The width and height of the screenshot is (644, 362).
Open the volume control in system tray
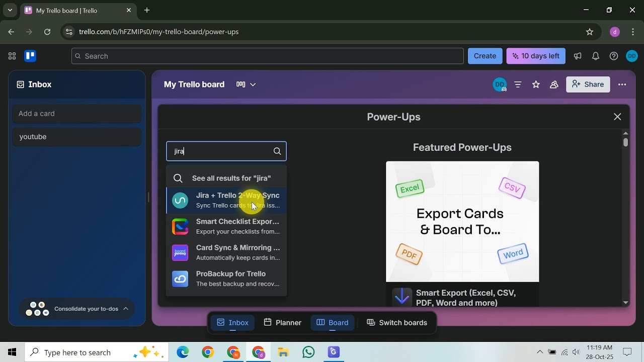click(x=576, y=352)
